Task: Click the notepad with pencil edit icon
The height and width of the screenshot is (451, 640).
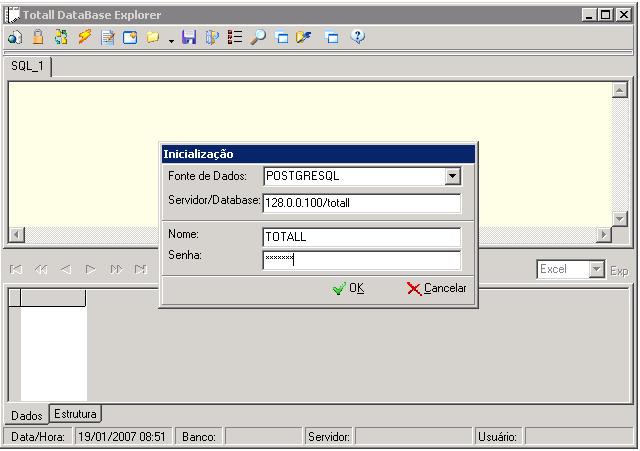Action: pyautogui.click(x=108, y=38)
